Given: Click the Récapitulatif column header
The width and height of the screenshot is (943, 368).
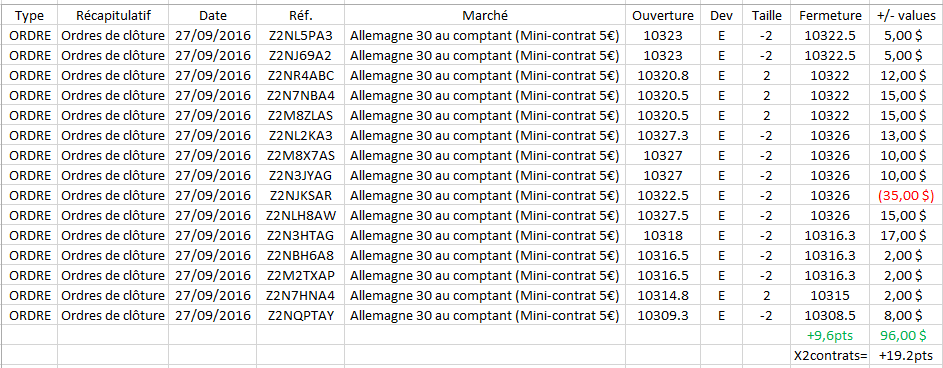Looking at the screenshot, I should pyautogui.click(x=112, y=15).
